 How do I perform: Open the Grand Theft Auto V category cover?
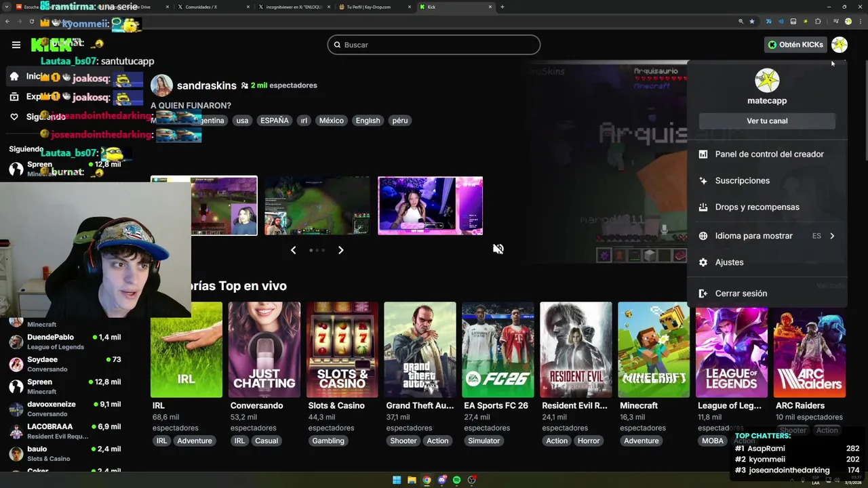[420, 350]
